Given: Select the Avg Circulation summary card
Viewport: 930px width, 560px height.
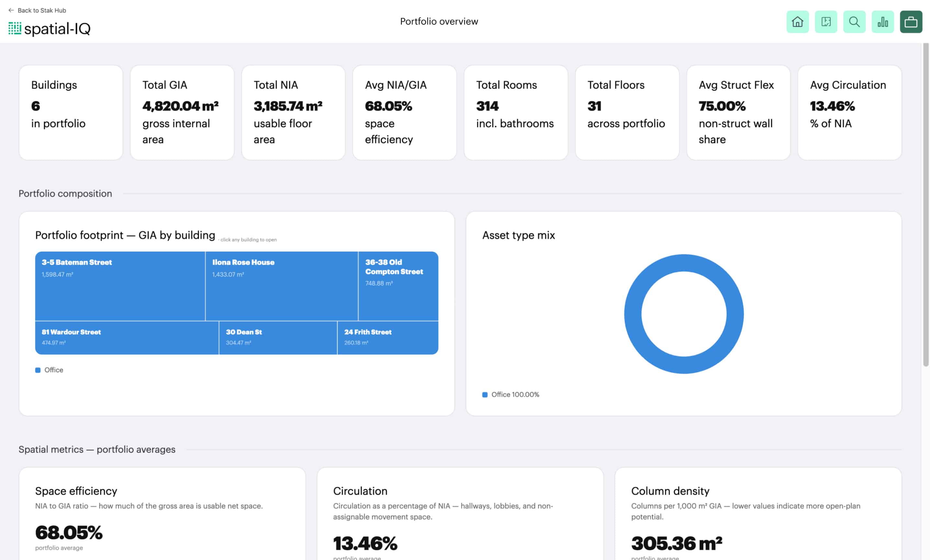Looking at the screenshot, I should point(850,112).
